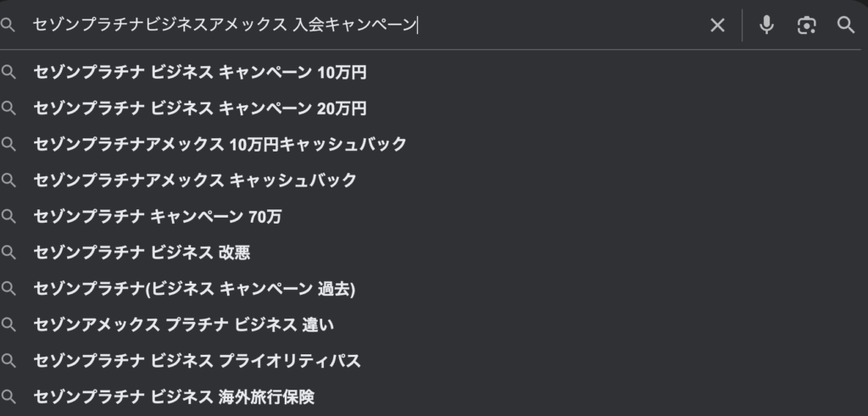Click the voice search microphone icon
The image size is (868, 416).
(766, 25)
